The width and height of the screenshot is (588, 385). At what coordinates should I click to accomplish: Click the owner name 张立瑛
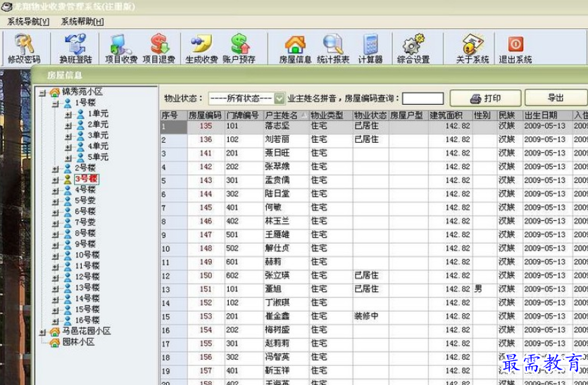click(277, 275)
